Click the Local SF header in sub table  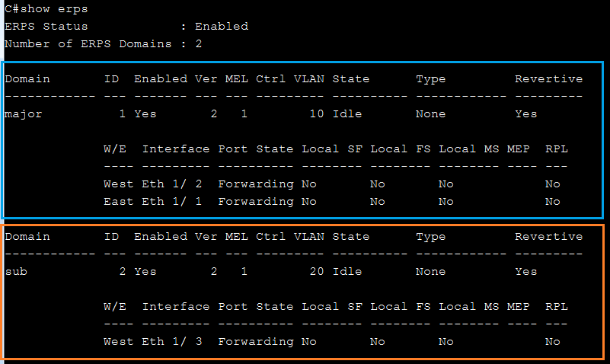coord(332,306)
